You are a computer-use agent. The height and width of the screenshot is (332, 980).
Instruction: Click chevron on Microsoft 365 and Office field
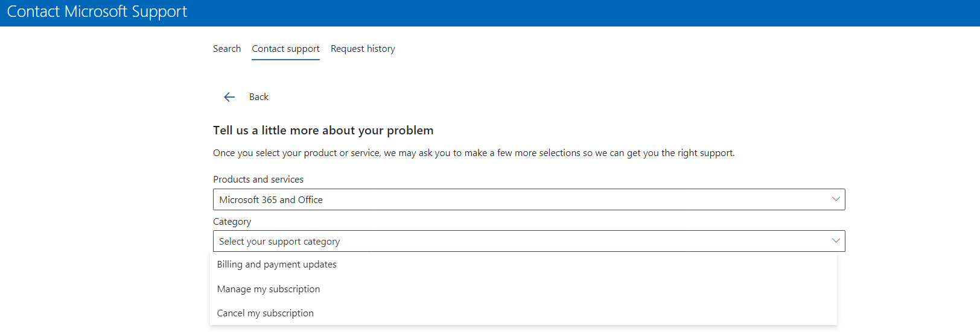836,199
